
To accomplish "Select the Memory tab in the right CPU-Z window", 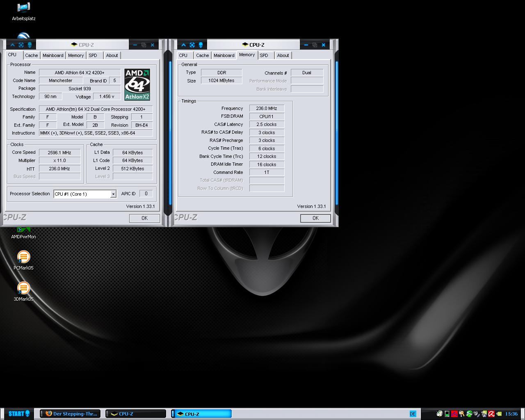I will point(247,55).
